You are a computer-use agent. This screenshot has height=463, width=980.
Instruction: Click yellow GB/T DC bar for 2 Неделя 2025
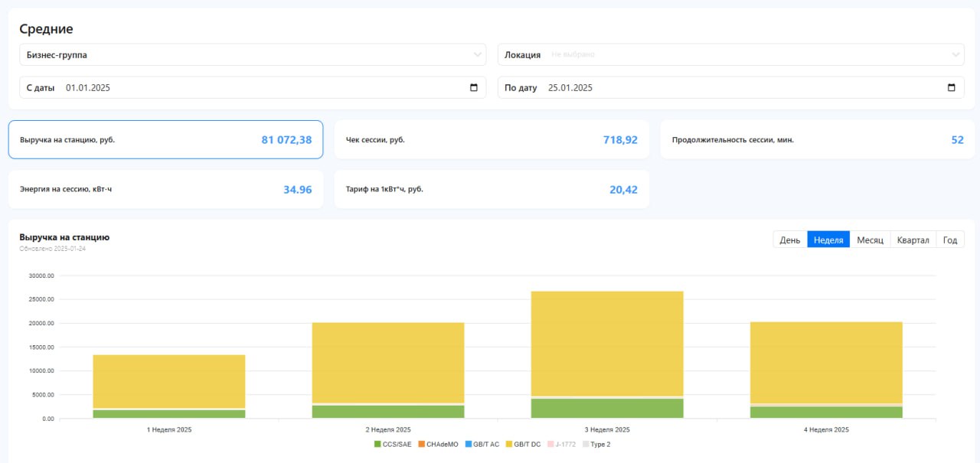[387, 363]
